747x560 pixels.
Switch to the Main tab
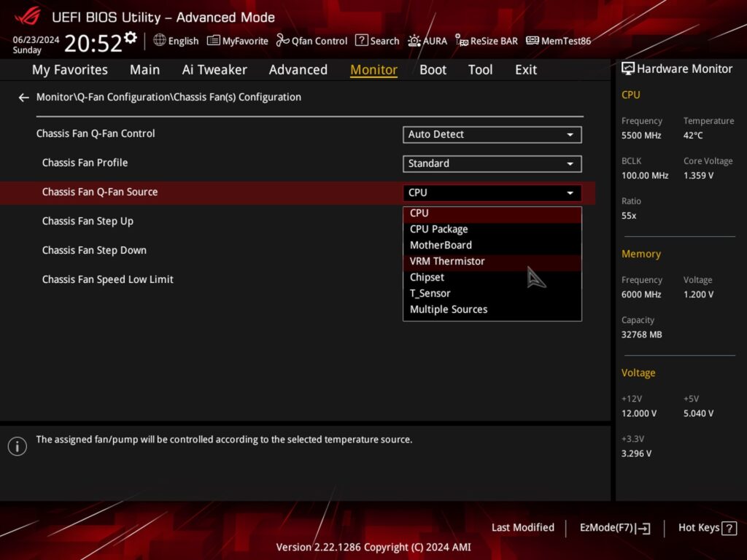click(145, 70)
